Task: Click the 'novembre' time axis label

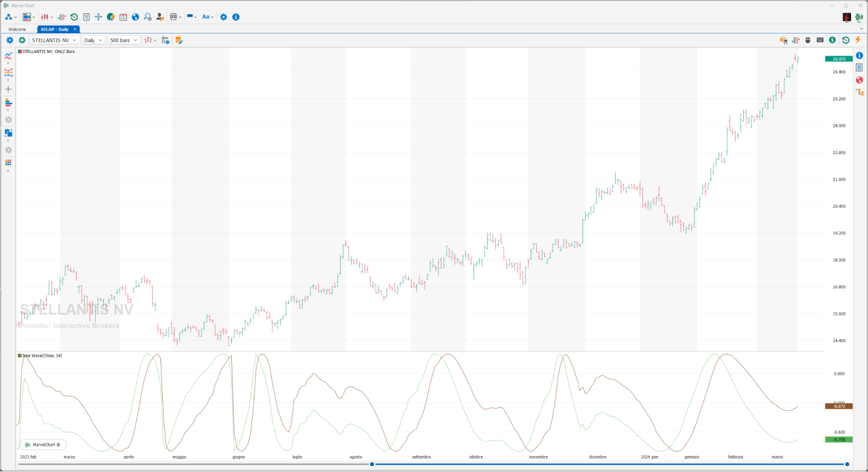Action: (x=538, y=457)
